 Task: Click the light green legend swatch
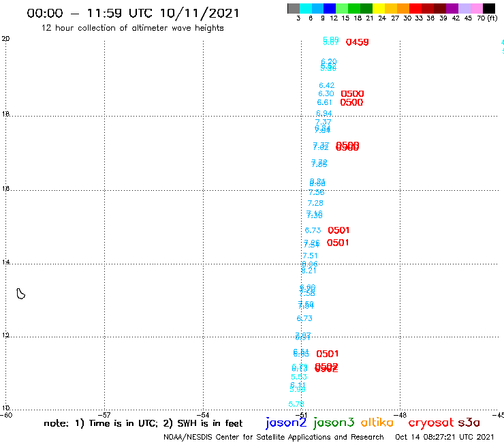coord(342,8)
